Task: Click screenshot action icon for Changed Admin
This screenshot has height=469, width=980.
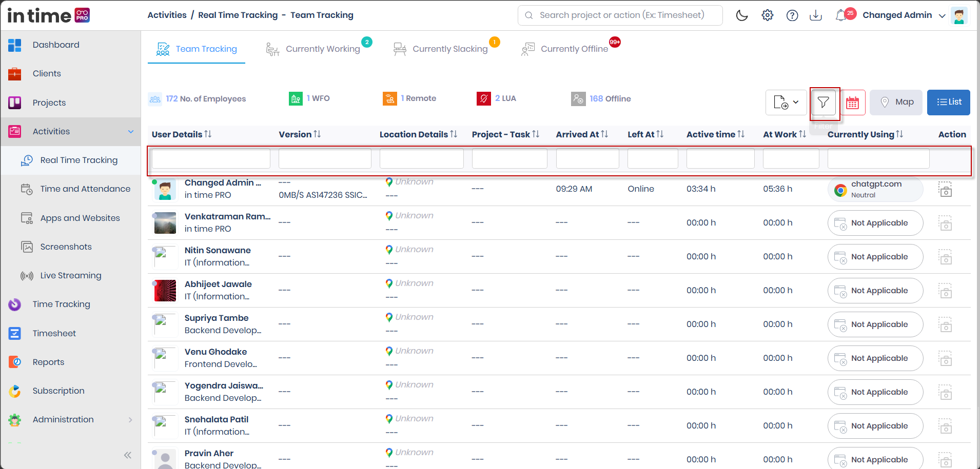Action: [946, 189]
